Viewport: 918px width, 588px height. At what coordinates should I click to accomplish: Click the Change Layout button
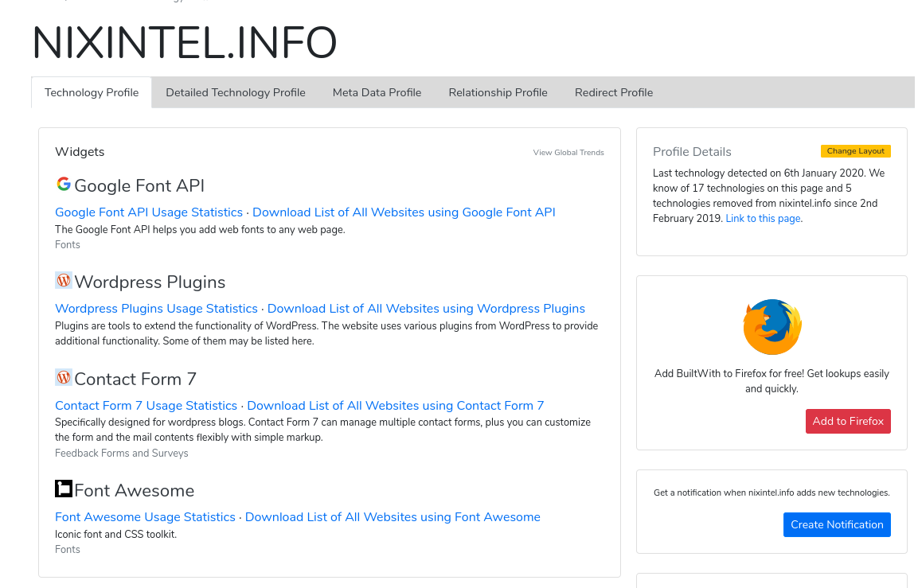click(x=855, y=151)
